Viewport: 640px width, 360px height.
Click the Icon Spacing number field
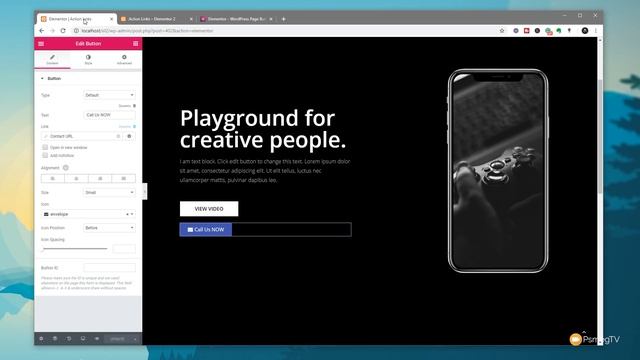[124, 249]
